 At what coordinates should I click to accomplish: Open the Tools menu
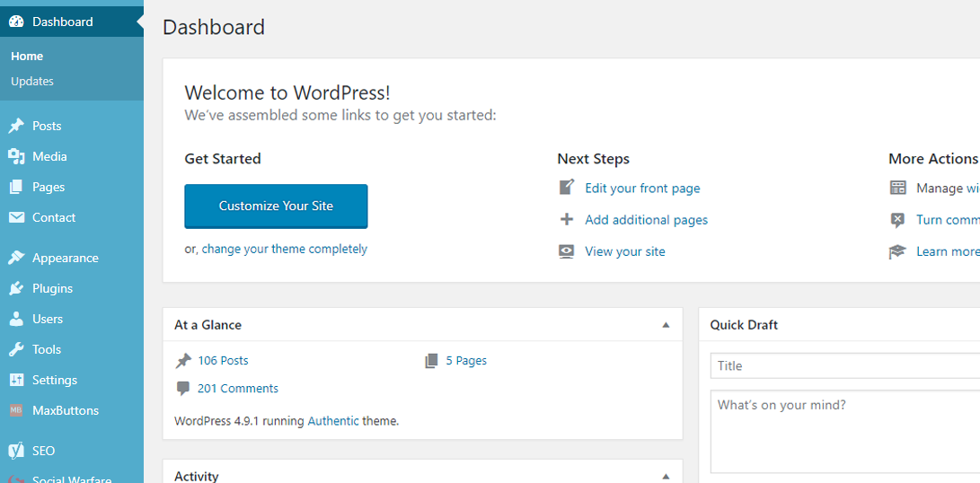point(72,350)
